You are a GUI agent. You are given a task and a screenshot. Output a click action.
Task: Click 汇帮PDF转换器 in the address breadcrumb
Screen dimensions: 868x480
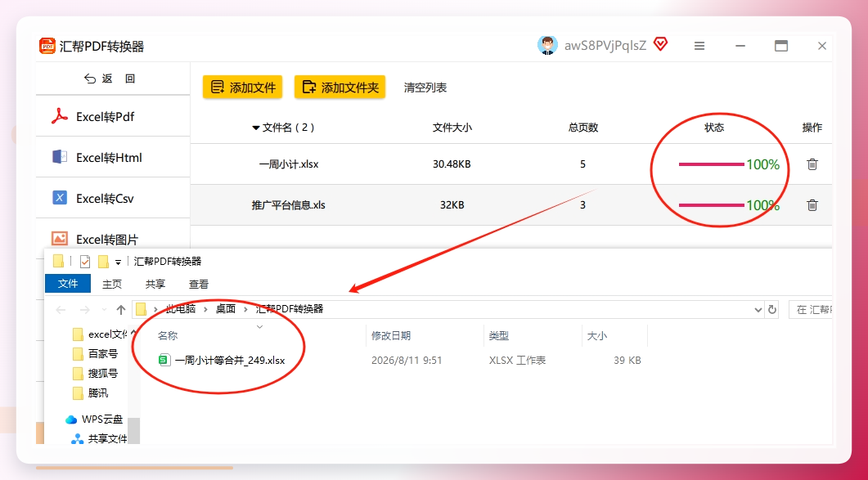(290, 309)
